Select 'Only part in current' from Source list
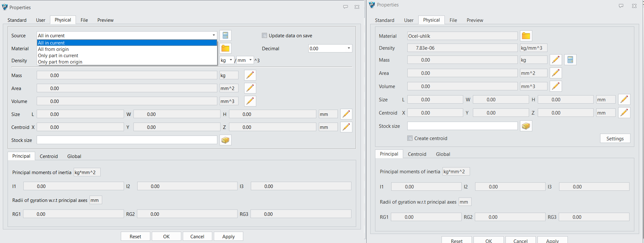 click(x=58, y=56)
